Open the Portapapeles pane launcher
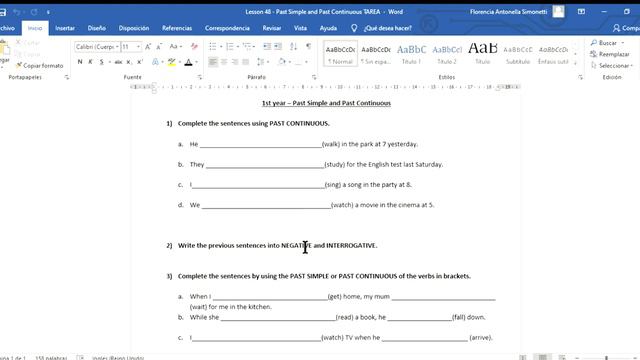The width and height of the screenshot is (640, 360). [x=67, y=77]
